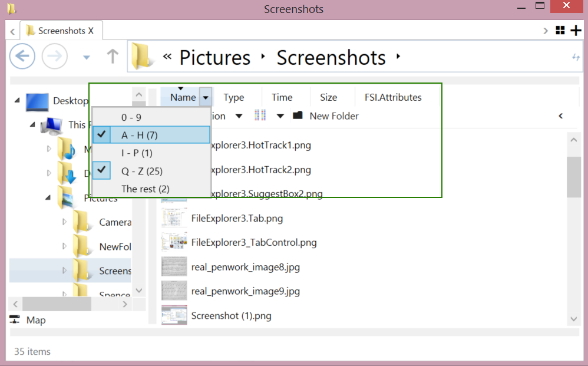Image resolution: width=588 pixels, height=366 pixels.
Task: Select the real_penwork_image8.jpg thumbnail
Action: [174, 266]
